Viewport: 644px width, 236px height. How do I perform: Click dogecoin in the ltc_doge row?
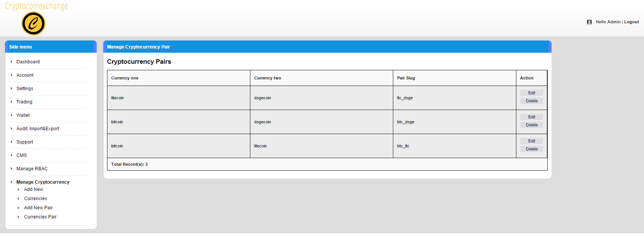tap(263, 98)
